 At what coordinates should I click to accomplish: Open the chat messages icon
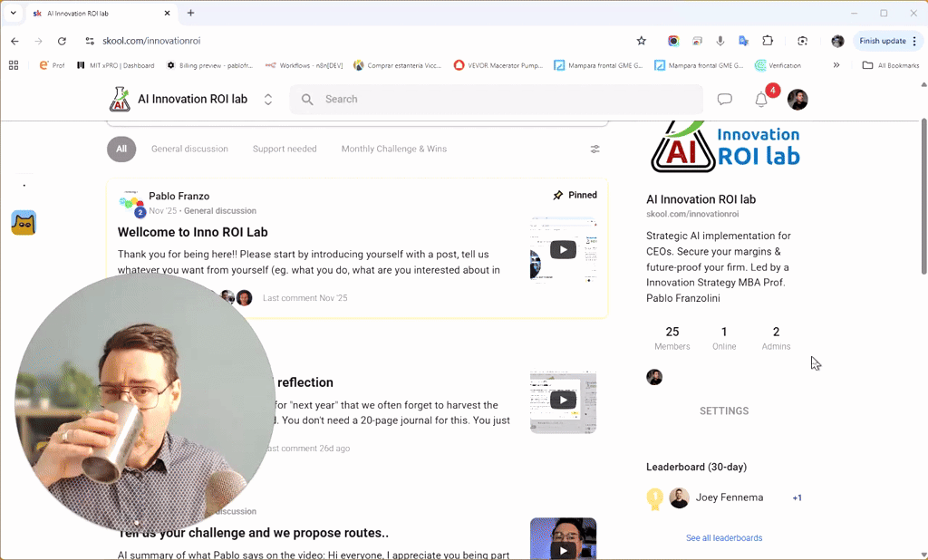[x=724, y=100]
